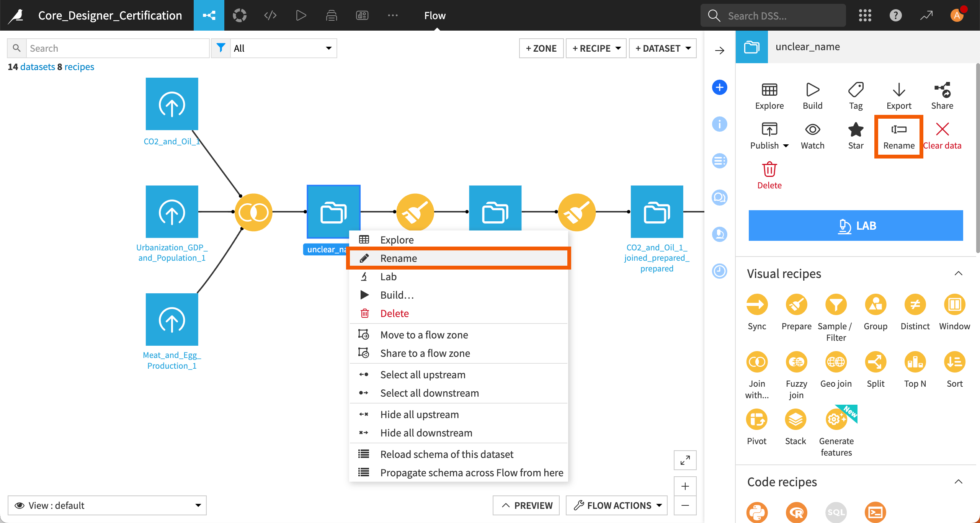Viewport: 980px width, 523px height.
Task: Toggle Watch on the dataset
Action: point(812,130)
